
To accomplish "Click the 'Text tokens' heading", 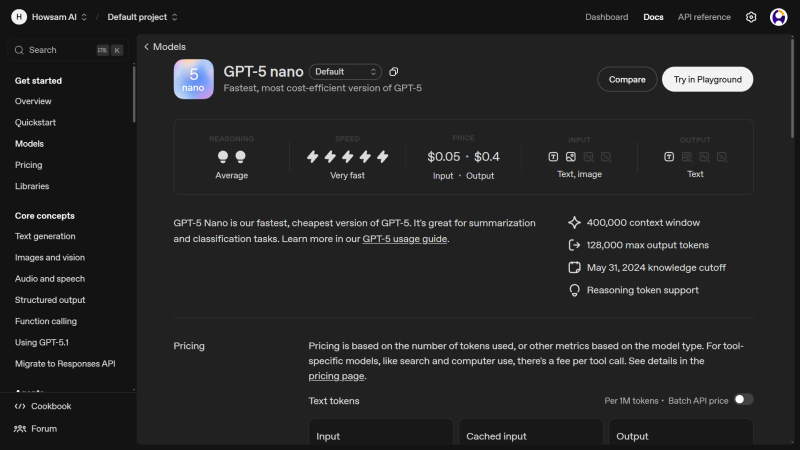I will point(334,401).
